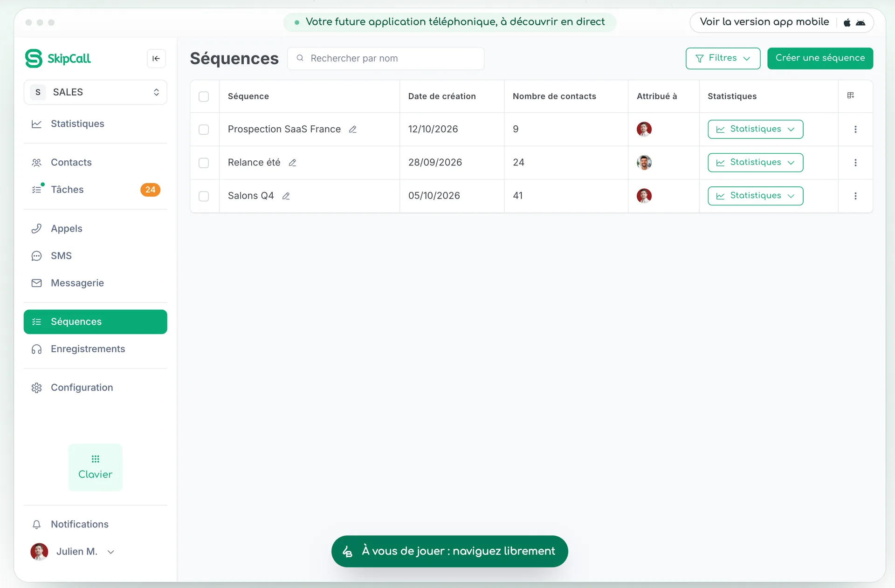Click the pencil icon beside Salons Q4

286,196
